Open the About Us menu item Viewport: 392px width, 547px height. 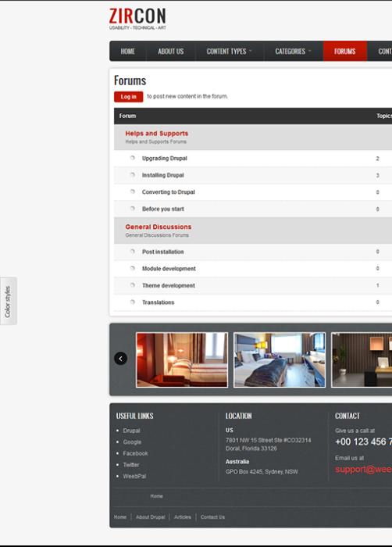[x=170, y=52]
